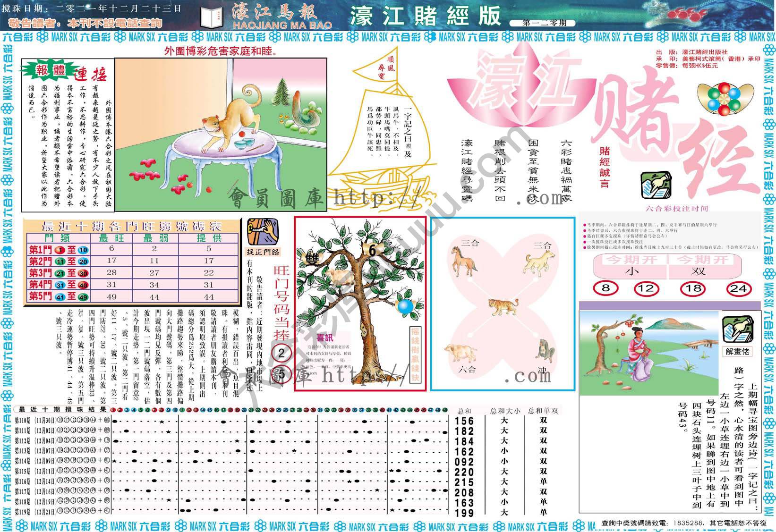The image size is (776, 532).
Task: Click the total sum 092
Action: coord(464,462)
